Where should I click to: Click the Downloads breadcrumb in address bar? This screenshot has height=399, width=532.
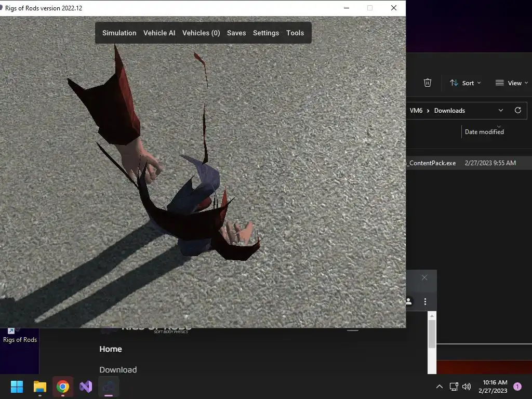coord(449,111)
